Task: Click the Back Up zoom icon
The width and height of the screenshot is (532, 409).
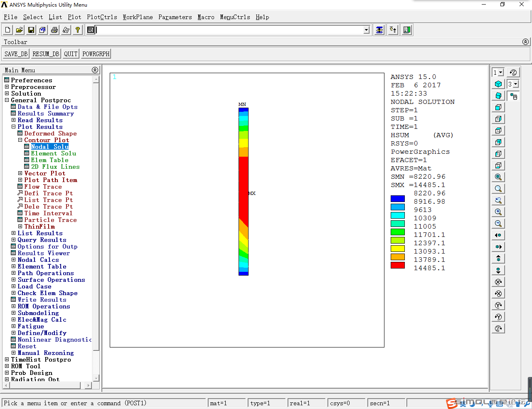Action: point(498,200)
